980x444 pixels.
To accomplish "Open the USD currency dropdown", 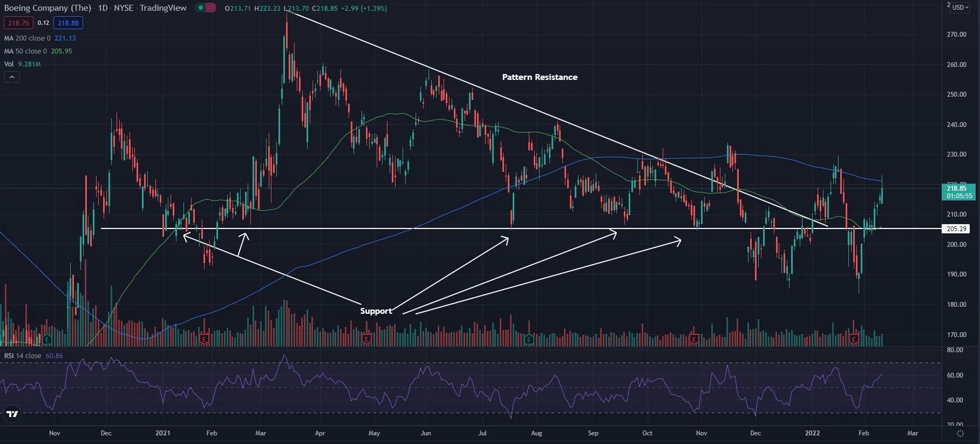I will [x=961, y=8].
